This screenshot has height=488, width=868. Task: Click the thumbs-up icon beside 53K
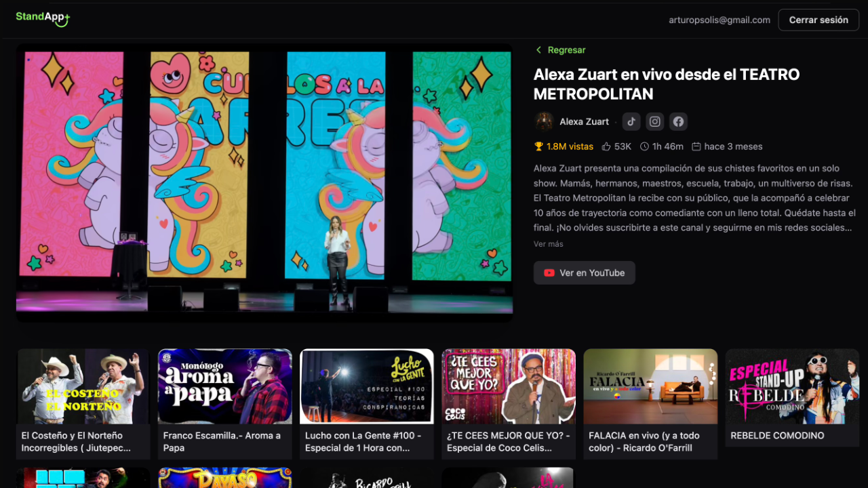pyautogui.click(x=606, y=146)
